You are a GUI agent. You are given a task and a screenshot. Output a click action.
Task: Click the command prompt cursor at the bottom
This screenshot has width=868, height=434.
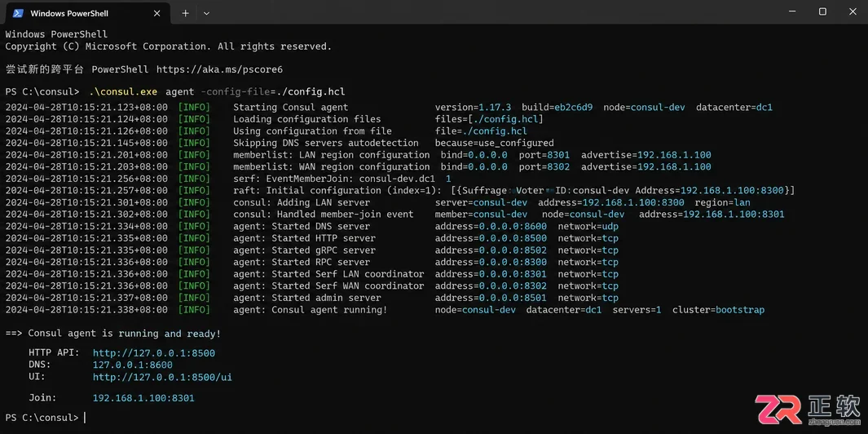85,418
